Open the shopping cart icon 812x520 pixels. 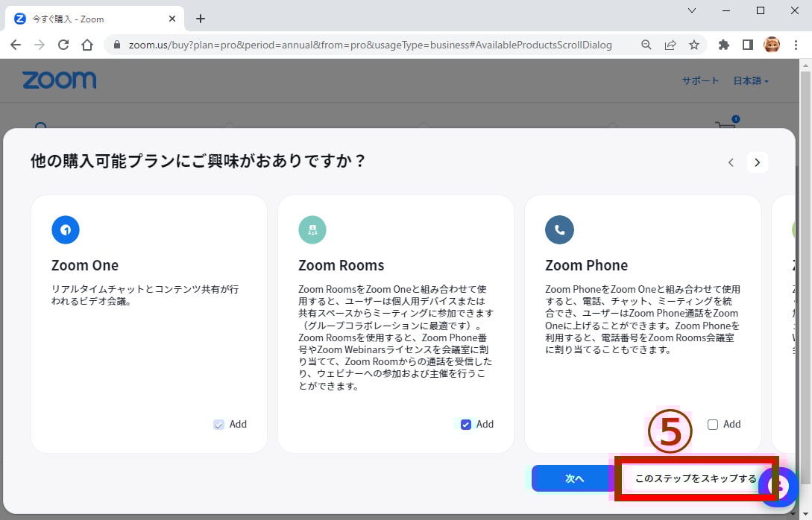726,124
